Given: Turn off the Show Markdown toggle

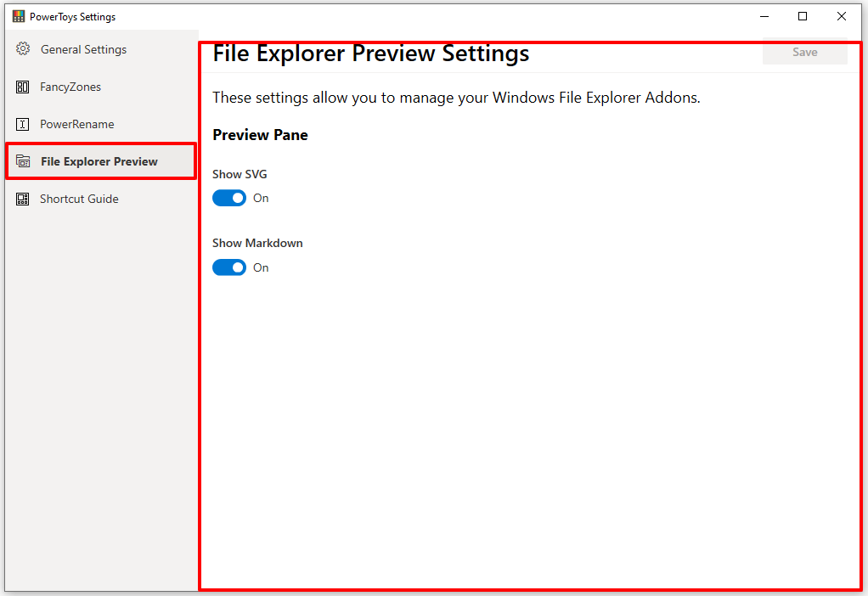Looking at the screenshot, I should 228,267.
